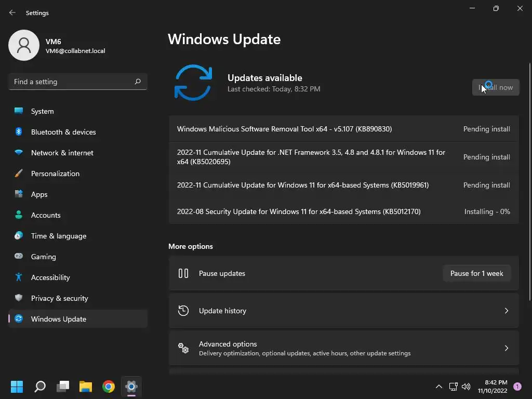Open the notification center badge
Image resolution: width=532 pixels, height=399 pixels.
click(x=517, y=387)
